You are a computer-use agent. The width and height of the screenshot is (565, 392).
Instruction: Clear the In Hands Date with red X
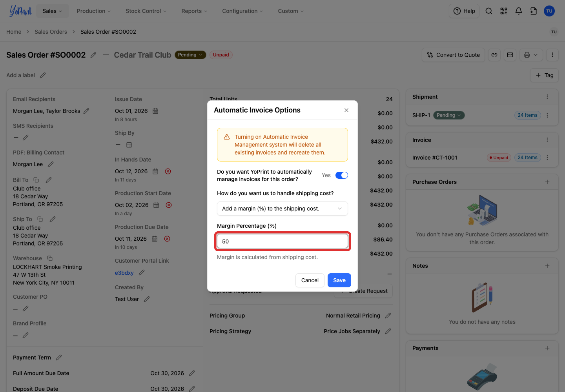(x=168, y=171)
